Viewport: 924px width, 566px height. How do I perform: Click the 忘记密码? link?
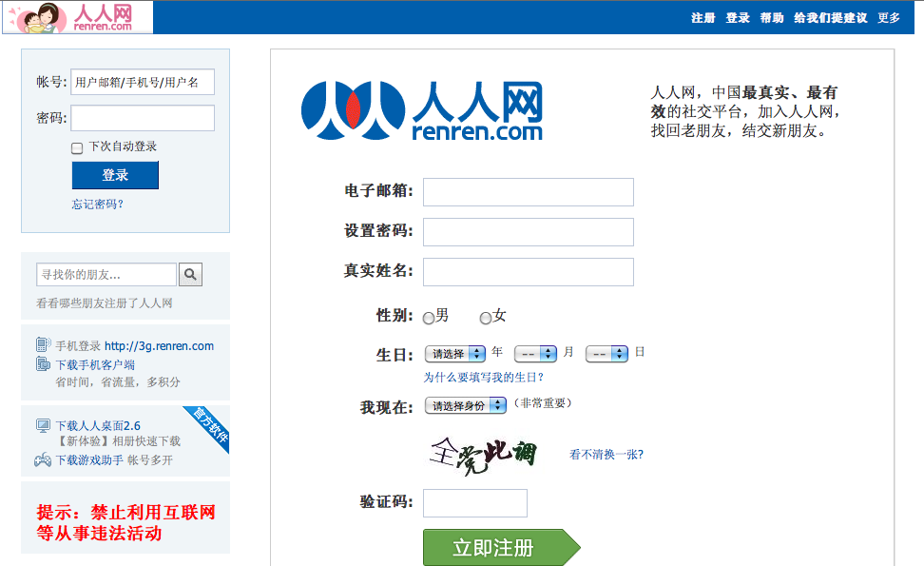tap(98, 205)
